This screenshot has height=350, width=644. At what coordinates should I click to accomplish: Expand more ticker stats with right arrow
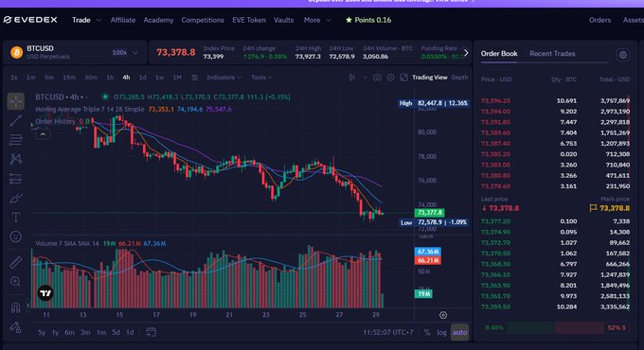click(466, 53)
